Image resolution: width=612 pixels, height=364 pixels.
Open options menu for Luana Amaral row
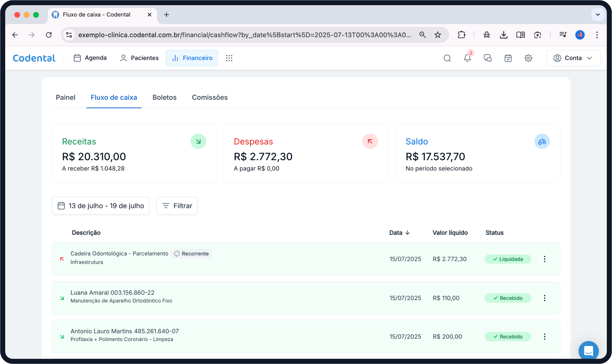click(544, 298)
